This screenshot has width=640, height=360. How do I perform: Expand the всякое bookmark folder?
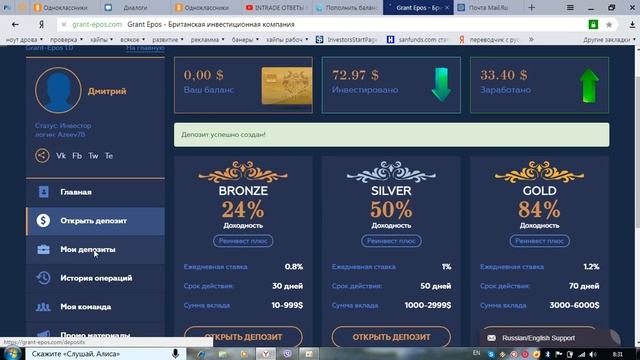pyautogui.click(x=132, y=40)
